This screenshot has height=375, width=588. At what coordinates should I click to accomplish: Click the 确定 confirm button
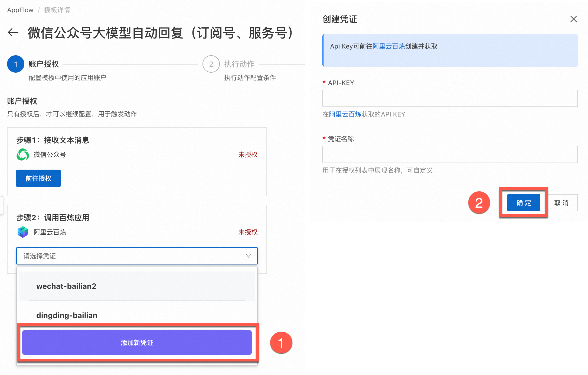[524, 203]
